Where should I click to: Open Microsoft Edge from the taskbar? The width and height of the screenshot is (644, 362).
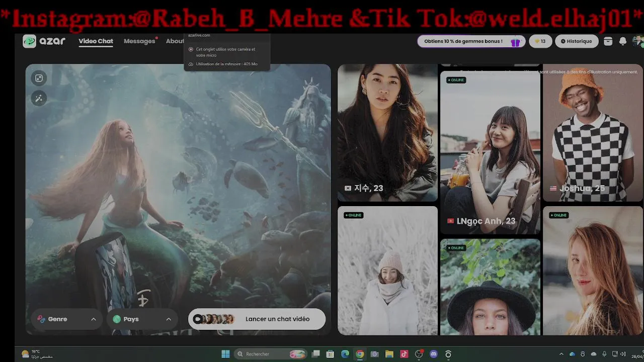pos(345,354)
